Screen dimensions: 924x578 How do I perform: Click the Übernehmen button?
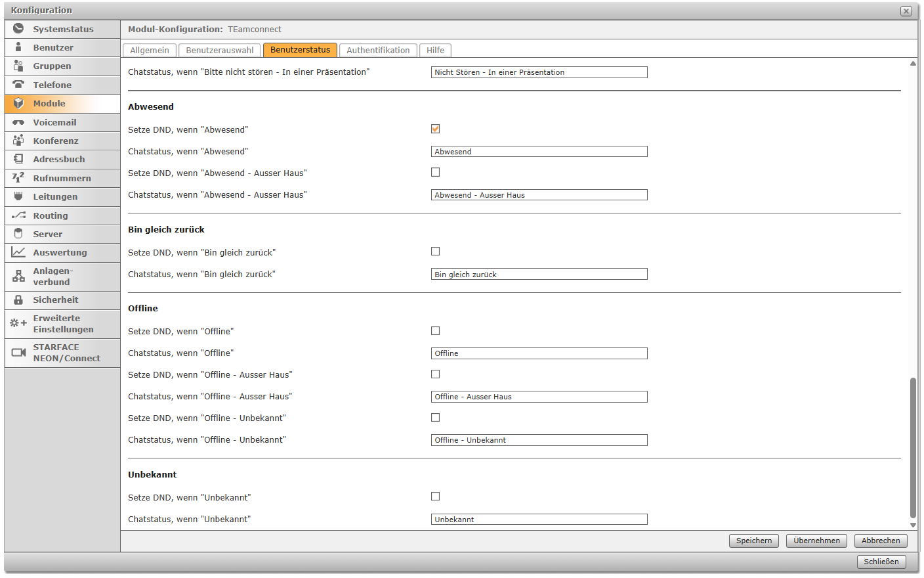coord(816,541)
